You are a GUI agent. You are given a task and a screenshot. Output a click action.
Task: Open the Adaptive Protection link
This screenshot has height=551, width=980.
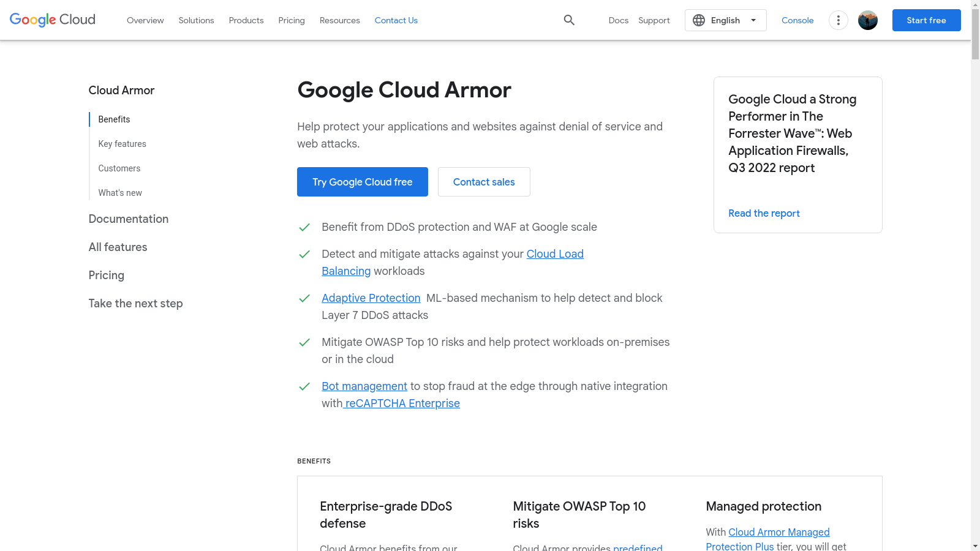pos(371,298)
